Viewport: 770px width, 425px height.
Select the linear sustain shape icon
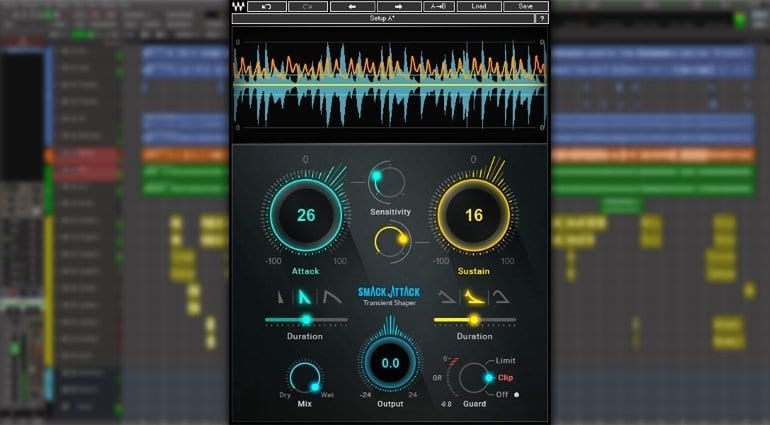point(446,297)
